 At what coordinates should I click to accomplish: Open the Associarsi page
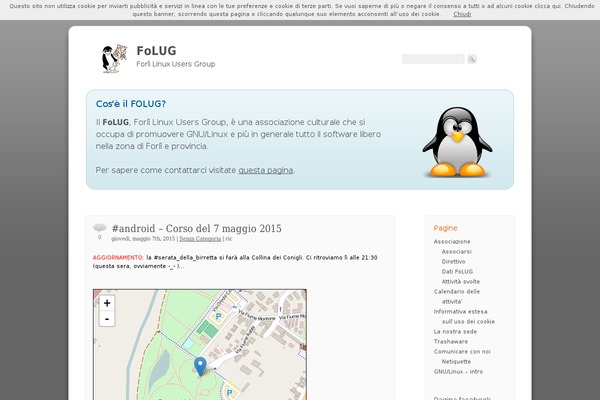(456, 251)
